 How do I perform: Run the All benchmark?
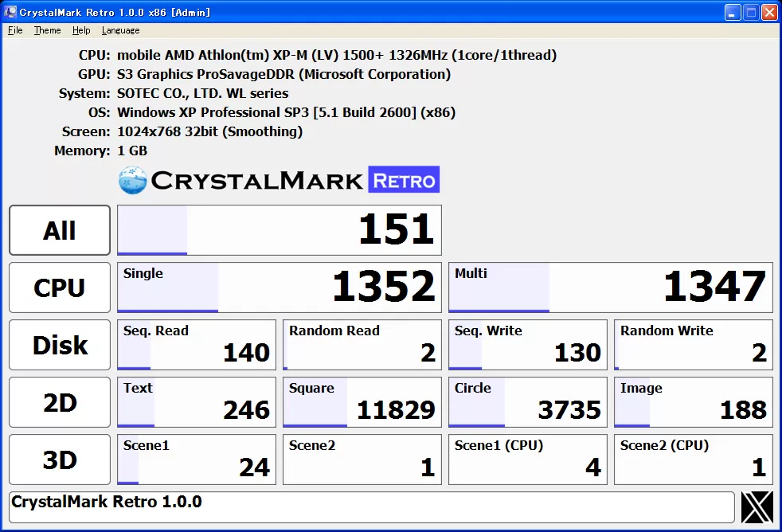tap(59, 229)
